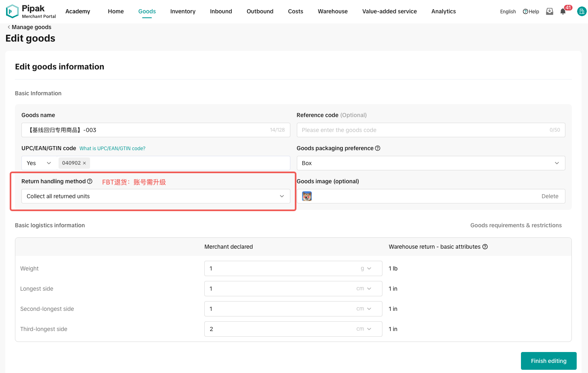Click the Finish editing button
The height and width of the screenshot is (373, 588).
point(548,361)
